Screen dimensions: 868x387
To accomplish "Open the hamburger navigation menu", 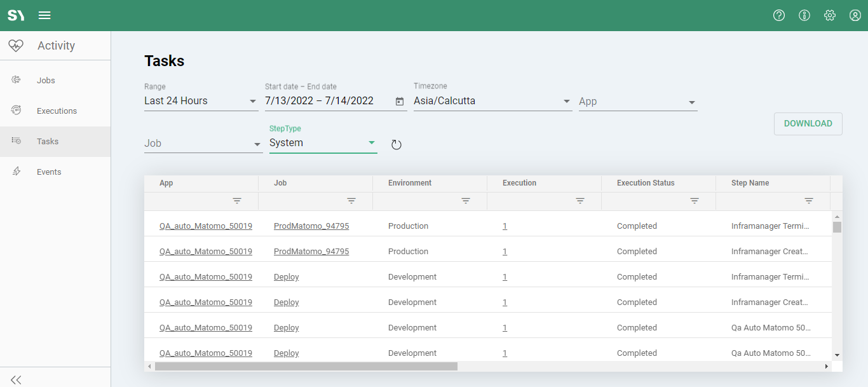I will tap(44, 15).
